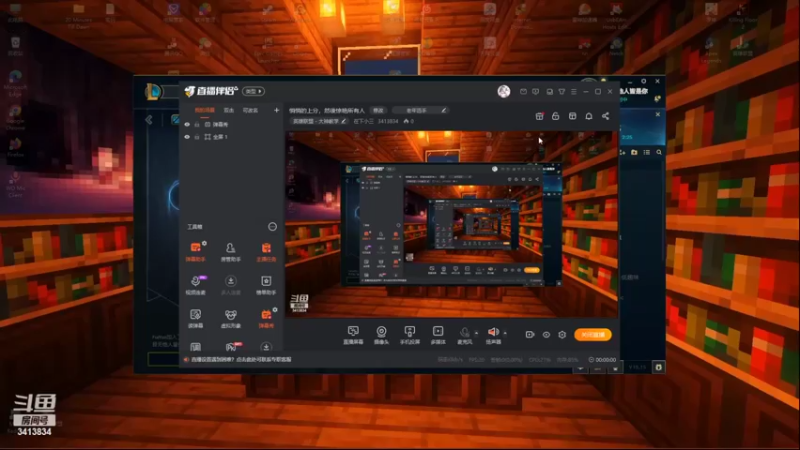Screen dimensions: 800x450
Task: Start recording with the camcorder icon
Action: [x=530, y=335]
